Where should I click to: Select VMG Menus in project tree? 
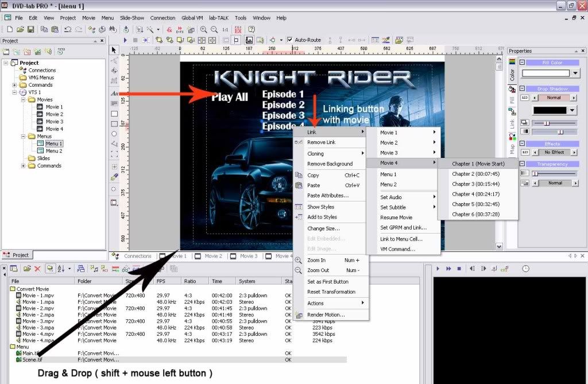point(41,77)
